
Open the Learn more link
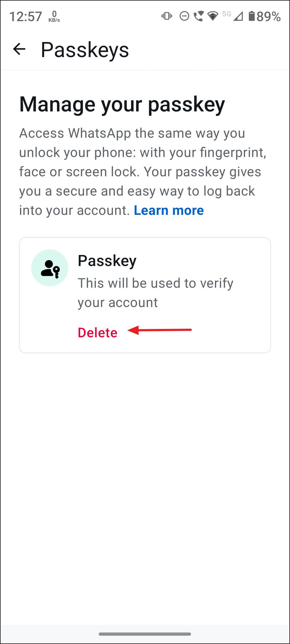click(169, 210)
